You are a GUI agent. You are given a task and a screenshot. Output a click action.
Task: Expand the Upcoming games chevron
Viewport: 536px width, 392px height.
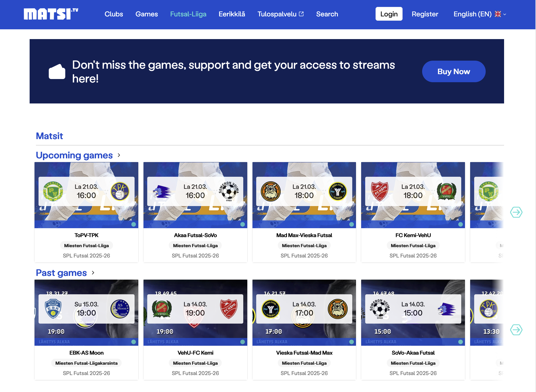pyautogui.click(x=119, y=155)
